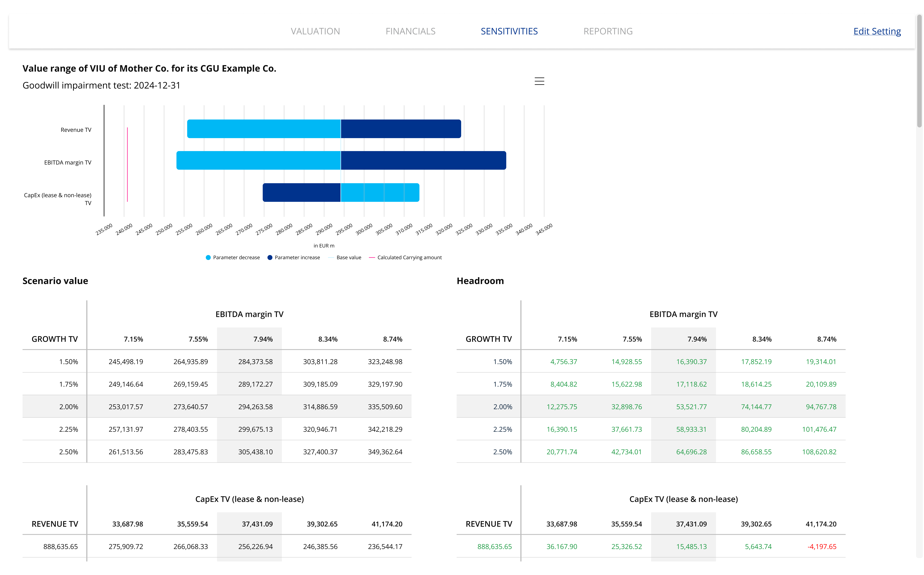Toggle Parameter decrease legend item
The width and height of the screenshot is (924, 575).
(233, 257)
